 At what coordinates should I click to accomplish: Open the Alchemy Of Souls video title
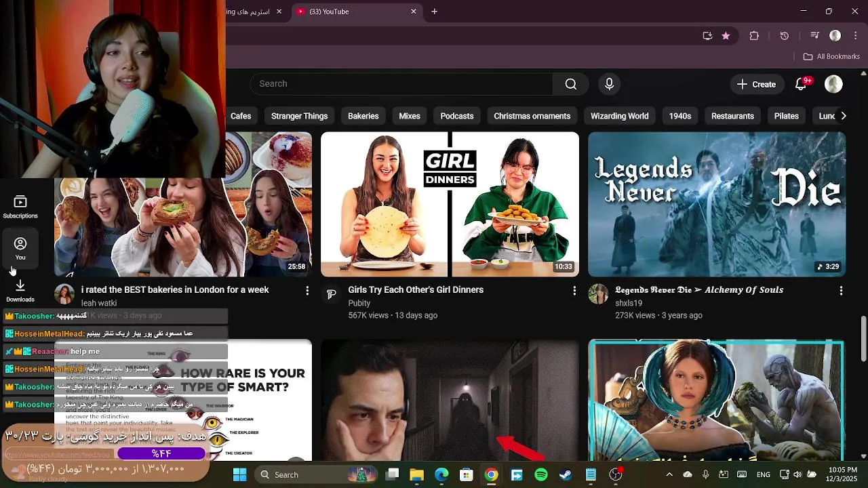pos(699,289)
